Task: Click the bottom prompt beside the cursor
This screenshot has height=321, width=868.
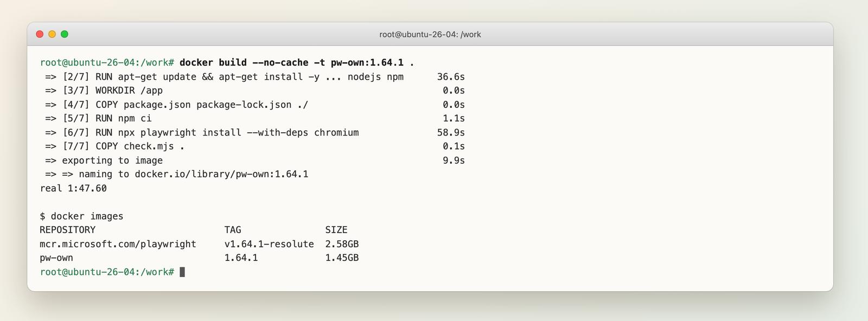Action: coord(107,272)
